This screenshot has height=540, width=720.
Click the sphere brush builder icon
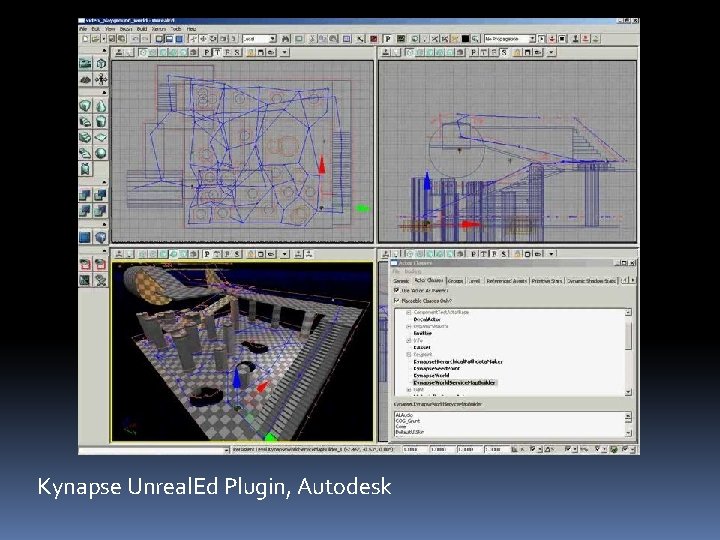click(101, 153)
